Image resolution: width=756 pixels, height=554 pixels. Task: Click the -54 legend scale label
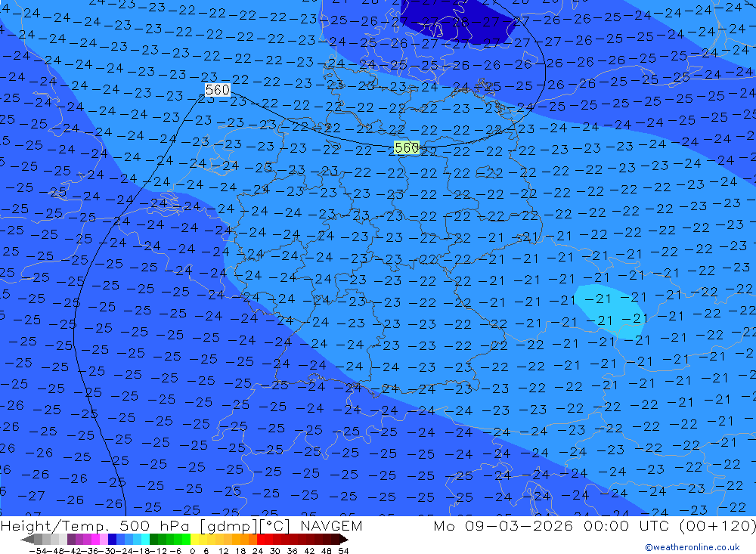tap(38, 551)
